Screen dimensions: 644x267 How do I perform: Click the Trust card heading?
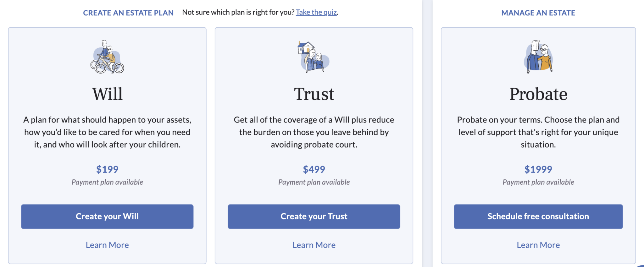pos(314,94)
